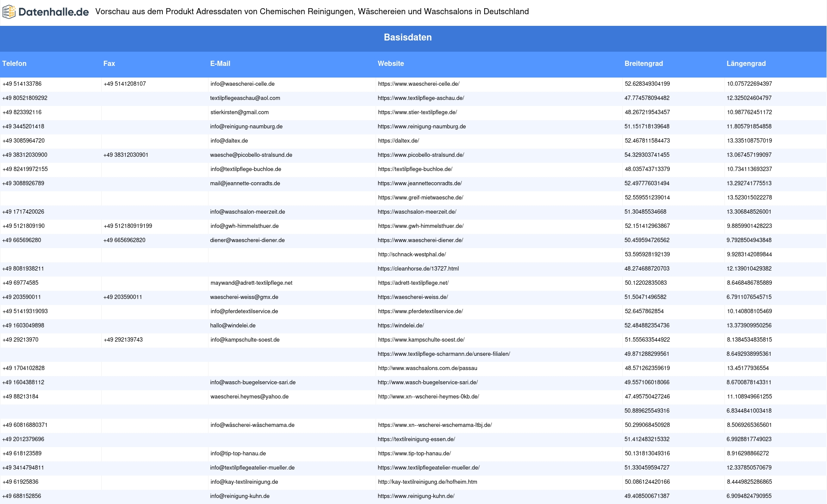The image size is (827, 504).
Task: Open website https://www.stier-textilpflege.de/
Action: click(x=417, y=112)
